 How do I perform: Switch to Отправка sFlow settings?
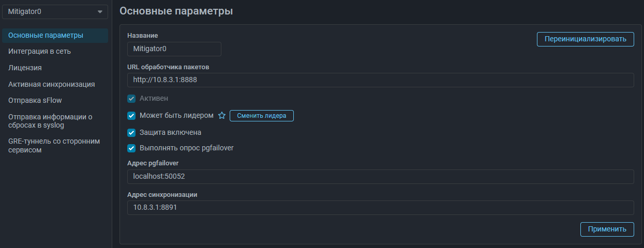[x=35, y=100]
